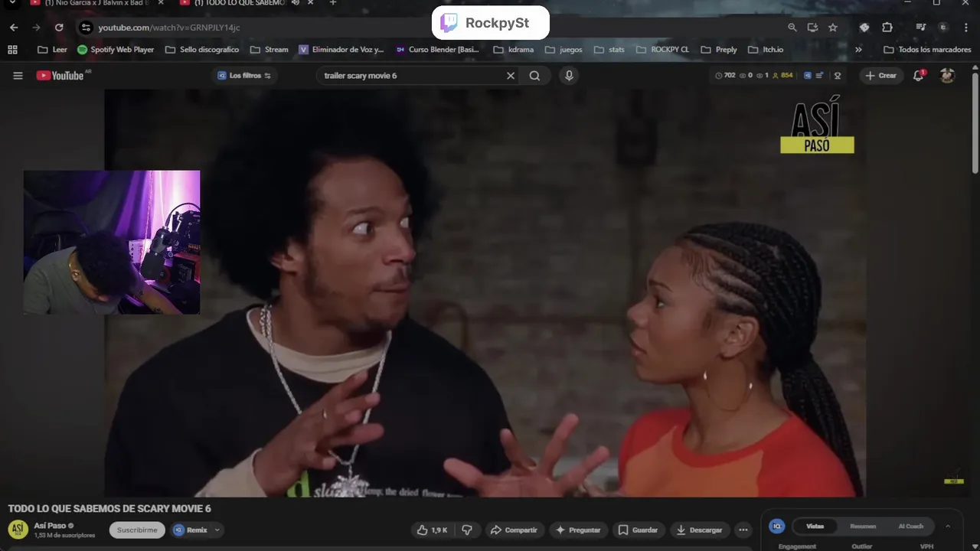
Task: Collapse the side panel with chevron
Action: (948, 527)
